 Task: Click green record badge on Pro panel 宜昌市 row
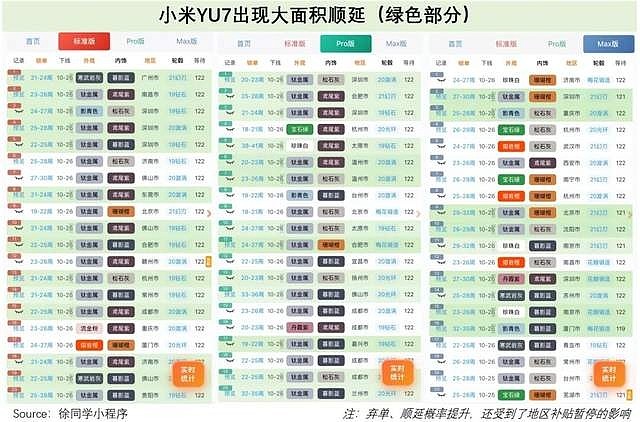pos(226,256)
